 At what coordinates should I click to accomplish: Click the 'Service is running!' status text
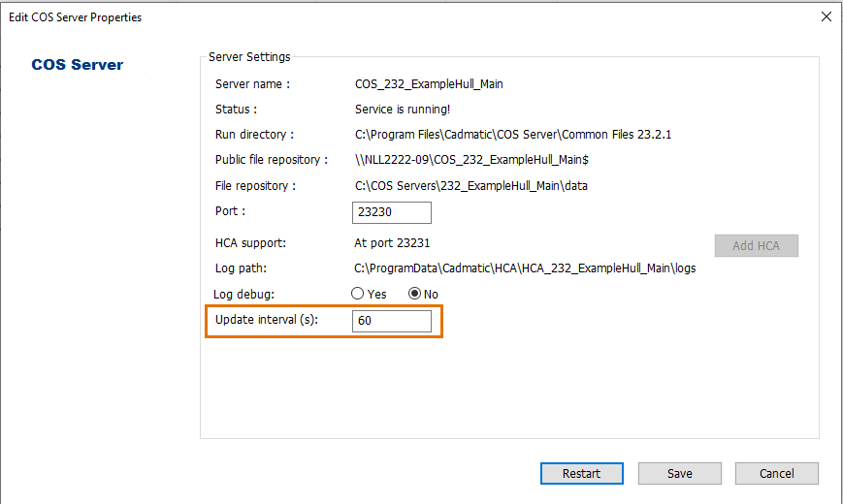point(403,110)
